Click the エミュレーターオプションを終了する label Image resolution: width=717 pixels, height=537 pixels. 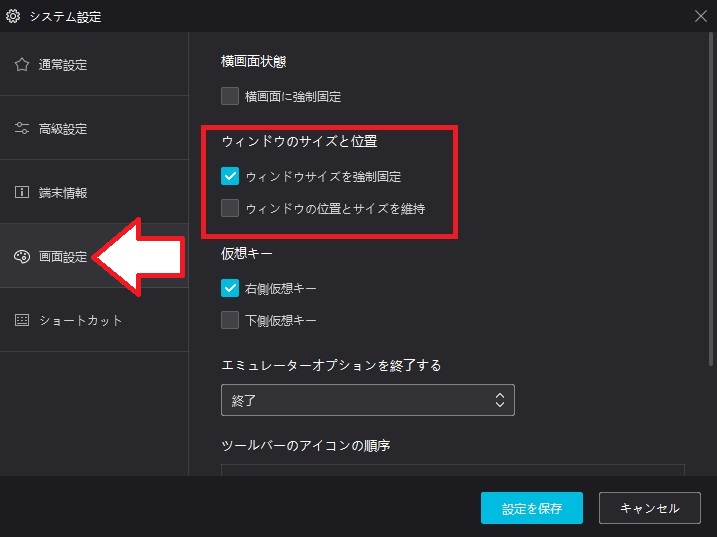coord(331,365)
